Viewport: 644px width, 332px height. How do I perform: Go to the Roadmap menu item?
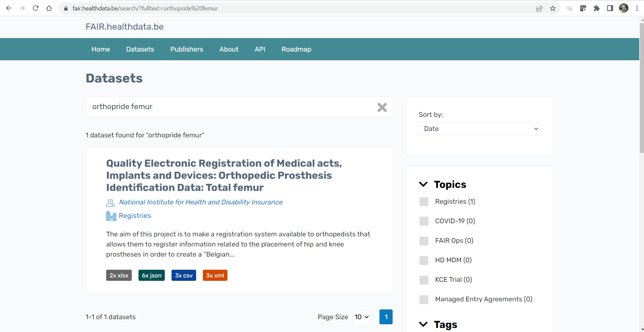(x=296, y=49)
